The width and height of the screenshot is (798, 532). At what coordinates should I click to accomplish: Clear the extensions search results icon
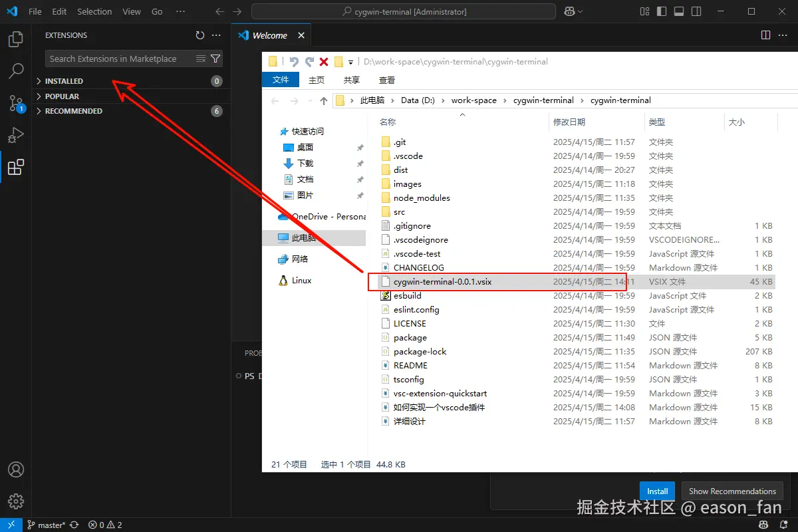(x=201, y=59)
